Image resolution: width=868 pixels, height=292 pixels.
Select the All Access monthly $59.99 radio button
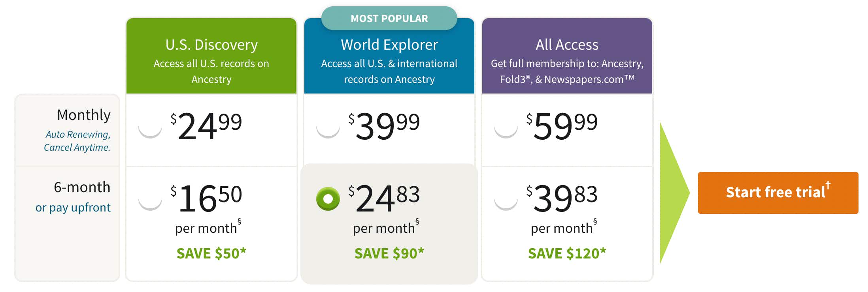tap(506, 127)
